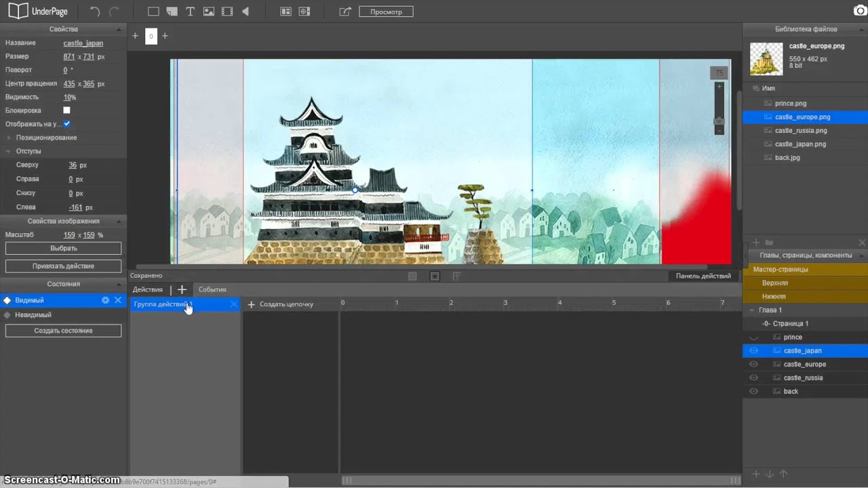Click the guides icon below the canvas

(x=457, y=276)
